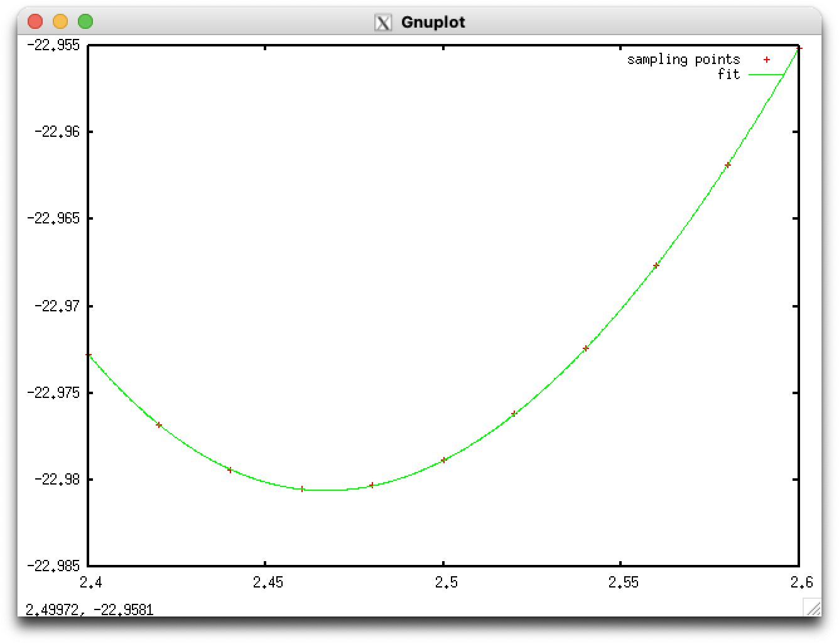Click the y-axis label -22.96
This screenshot has height=644, width=839.
57,132
